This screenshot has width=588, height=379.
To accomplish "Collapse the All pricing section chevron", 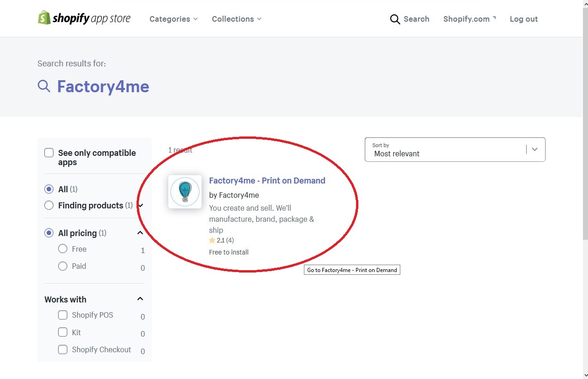I will point(140,233).
